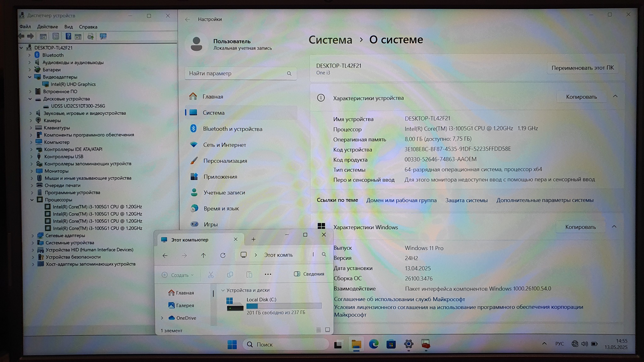Image resolution: width=644 pixels, height=362 pixels.
Task: Open Microsoft Edge from the taskbar
Action: point(374,344)
